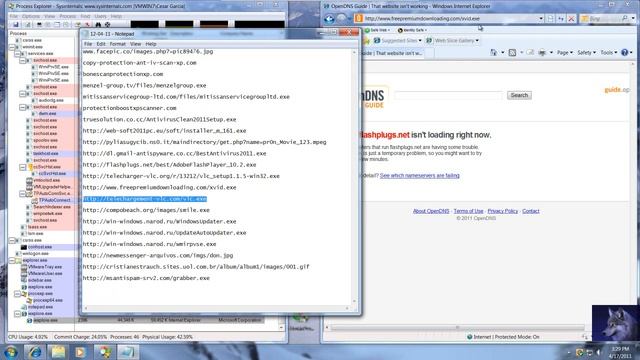Click the Favorites star icon in Internet Explorer
Viewport: 640px width, 360px height.
point(366,40)
